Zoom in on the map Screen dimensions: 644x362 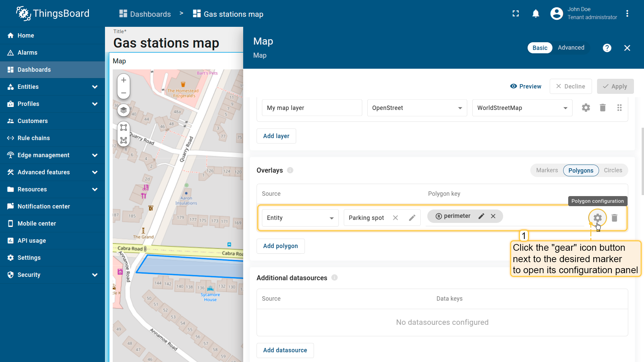click(x=123, y=80)
